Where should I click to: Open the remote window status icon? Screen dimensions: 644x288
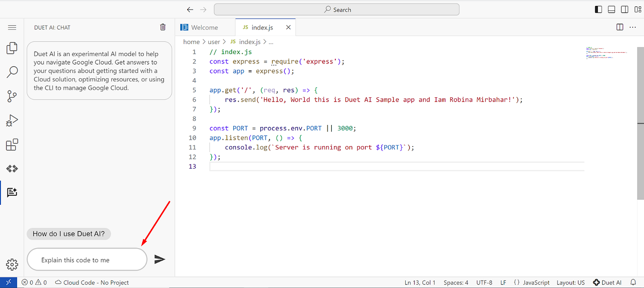click(8, 282)
